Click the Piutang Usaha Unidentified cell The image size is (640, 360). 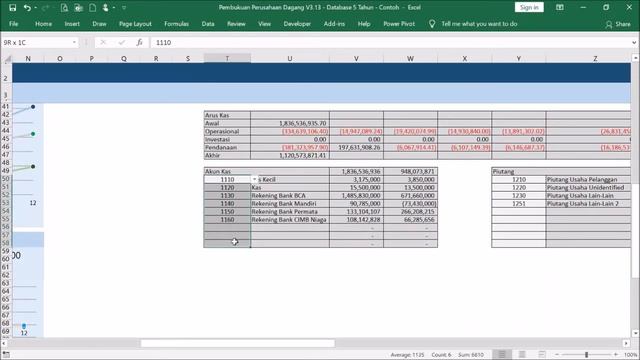[x=588, y=187]
